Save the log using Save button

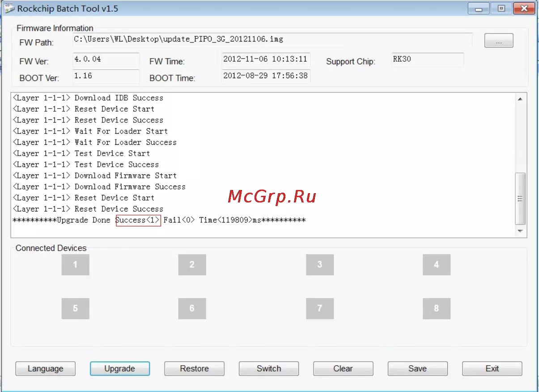417,369
